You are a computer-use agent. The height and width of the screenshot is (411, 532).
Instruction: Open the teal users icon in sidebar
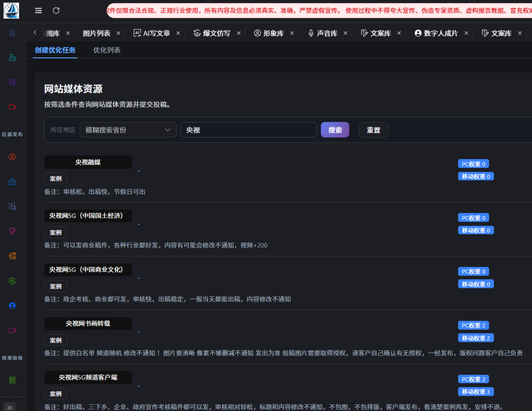(12, 57)
